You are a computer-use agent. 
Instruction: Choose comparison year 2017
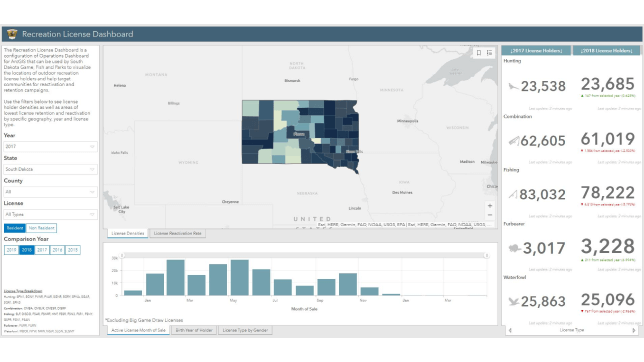pos(42,250)
